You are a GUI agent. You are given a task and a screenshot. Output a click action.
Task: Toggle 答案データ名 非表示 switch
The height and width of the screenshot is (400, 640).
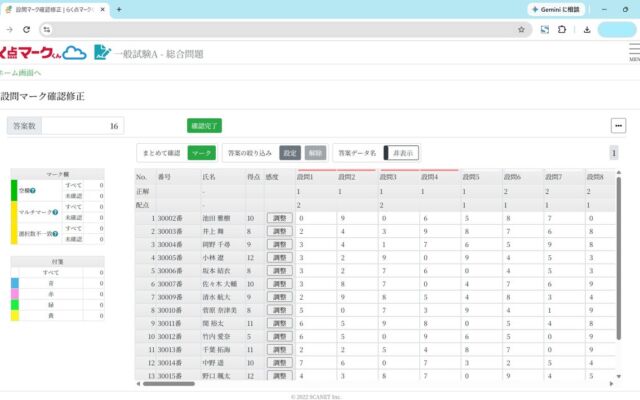401,153
